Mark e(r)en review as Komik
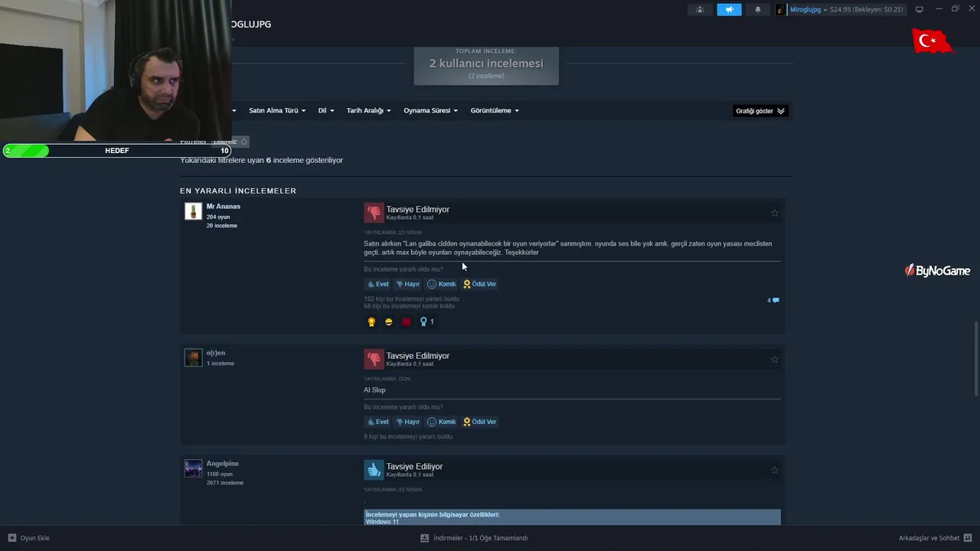The image size is (980, 551). 442,422
